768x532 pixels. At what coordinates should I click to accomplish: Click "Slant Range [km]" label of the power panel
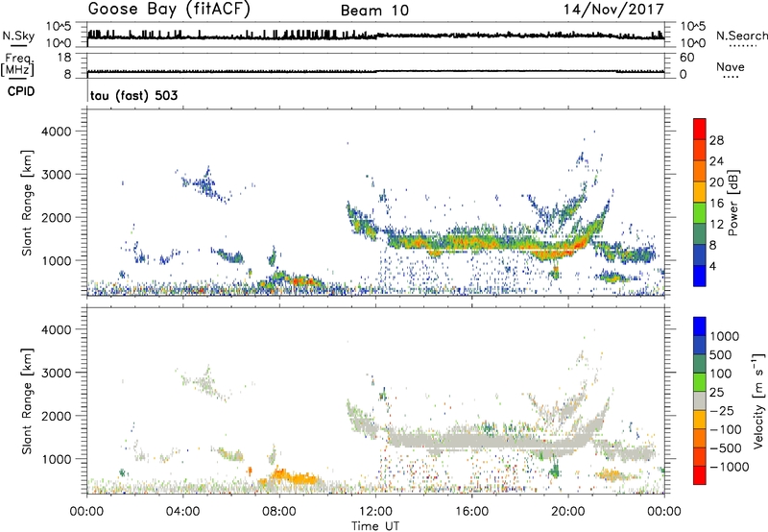coord(27,203)
